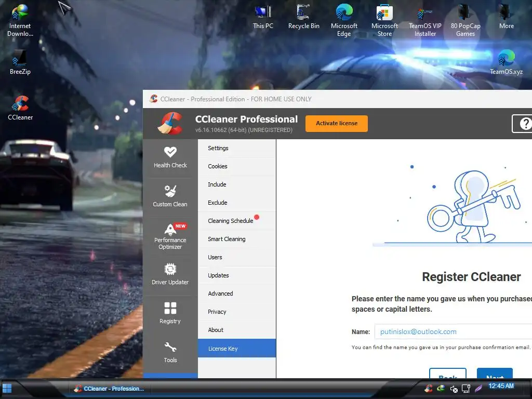Open the More desktop icon
Viewport: 532px width, 399px height.
tap(506, 17)
